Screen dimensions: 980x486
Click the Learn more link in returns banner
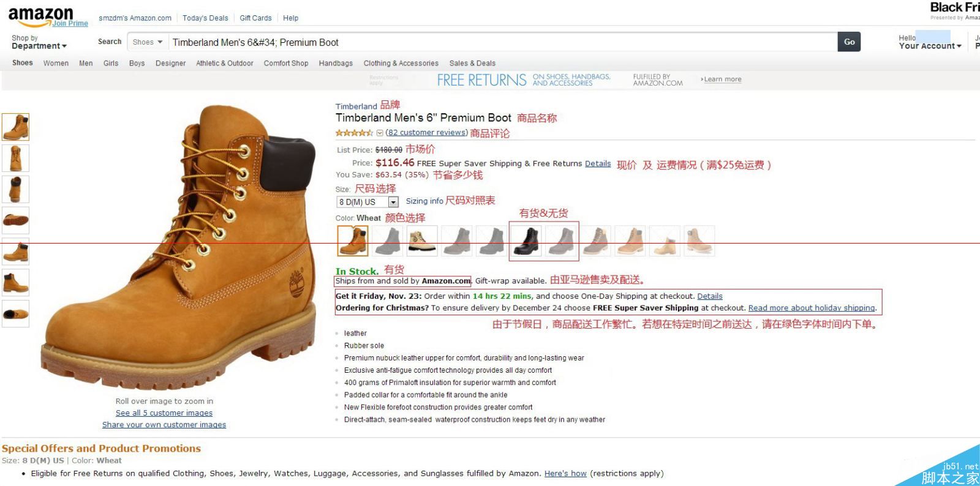722,80
